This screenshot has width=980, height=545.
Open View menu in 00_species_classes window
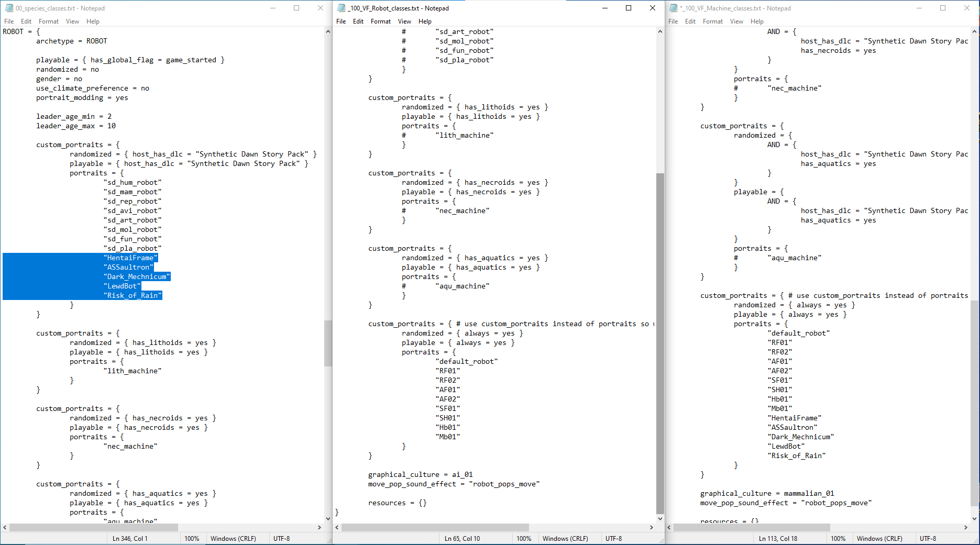click(x=72, y=21)
